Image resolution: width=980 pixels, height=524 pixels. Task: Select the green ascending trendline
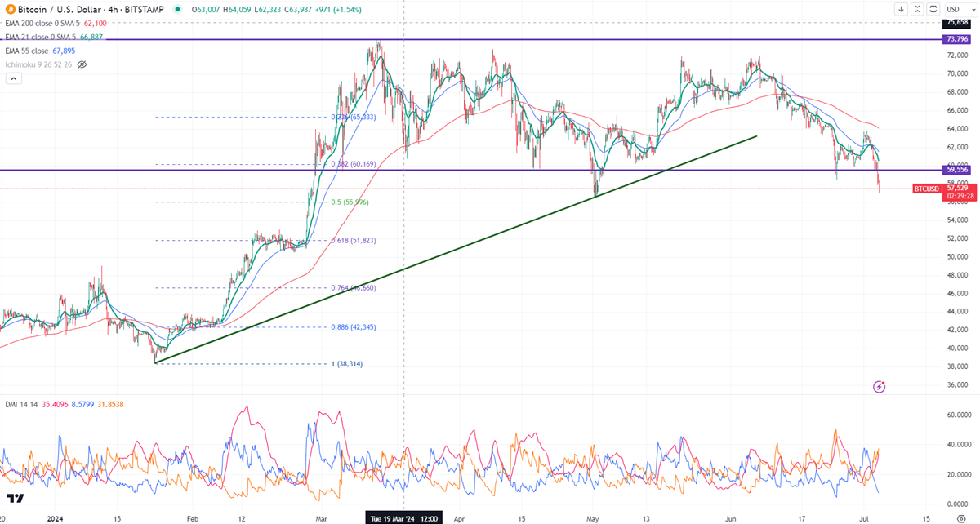pyautogui.click(x=456, y=249)
